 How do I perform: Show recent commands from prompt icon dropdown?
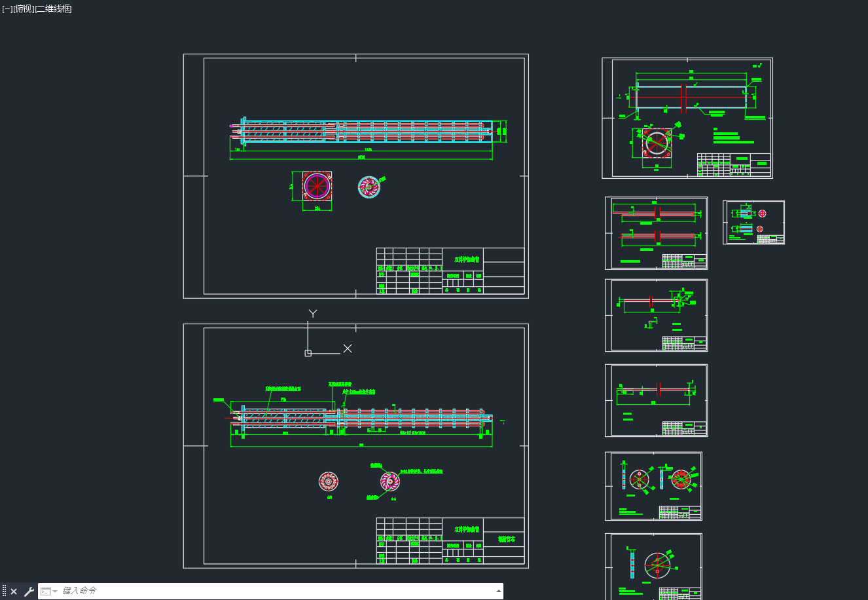point(49,591)
